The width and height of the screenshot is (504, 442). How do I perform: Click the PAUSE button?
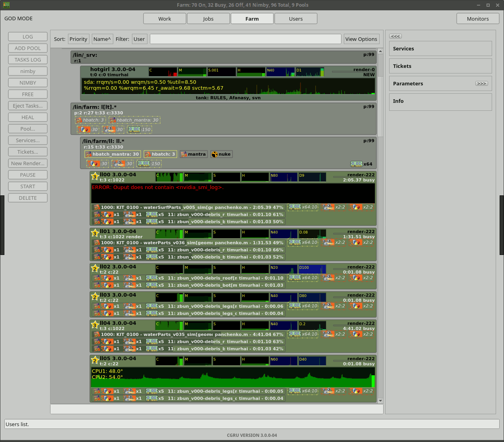[28, 175]
